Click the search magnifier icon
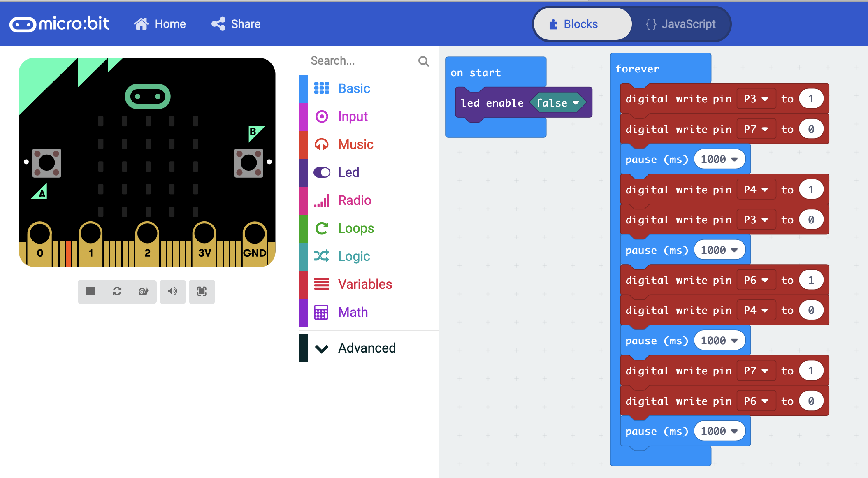The height and width of the screenshot is (478, 868). pyautogui.click(x=423, y=61)
